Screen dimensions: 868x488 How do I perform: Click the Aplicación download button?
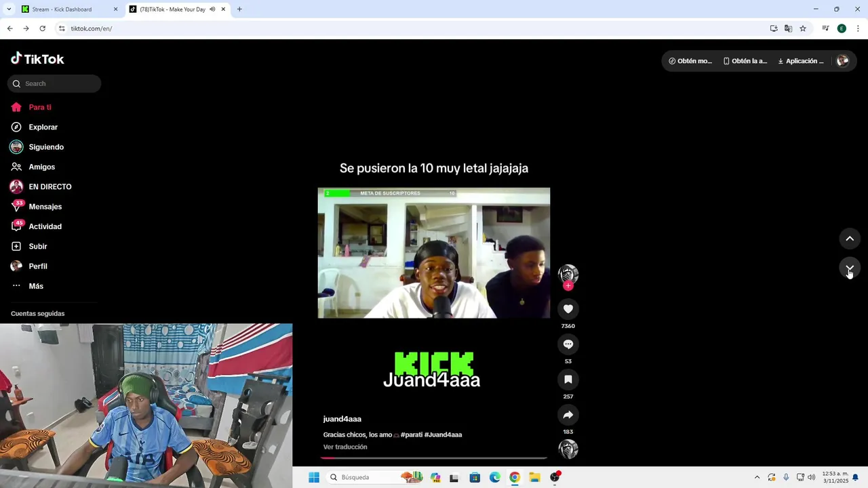click(801, 61)
